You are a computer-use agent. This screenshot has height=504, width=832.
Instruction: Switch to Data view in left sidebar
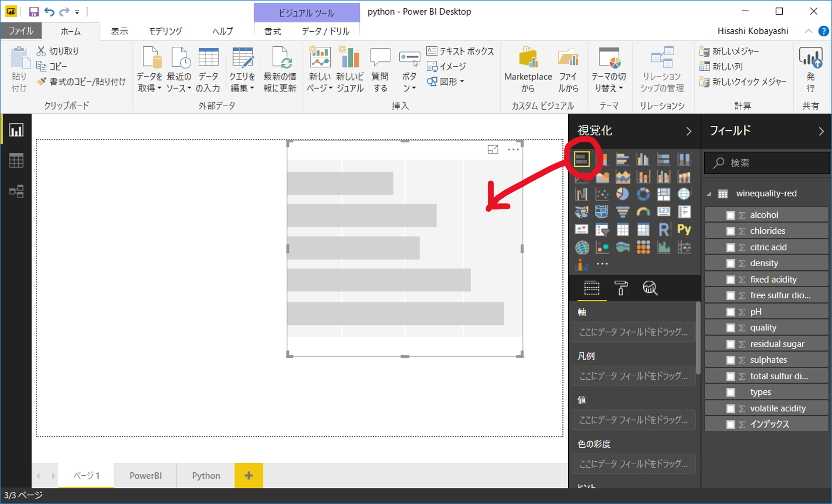(x=17, y=160)
